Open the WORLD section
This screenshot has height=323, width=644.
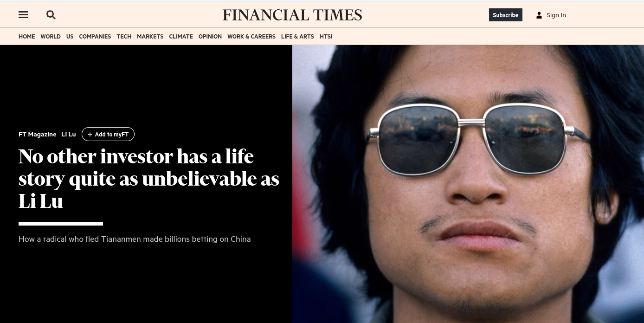[x=51, y=36]
